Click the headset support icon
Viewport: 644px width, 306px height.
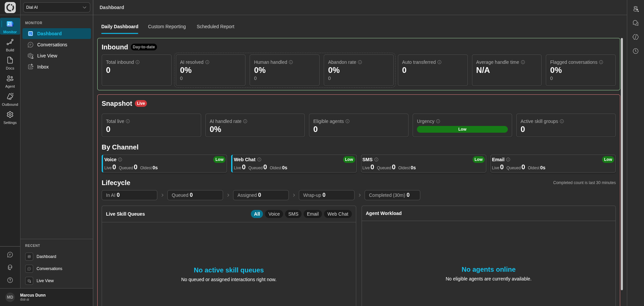pyautogui.click(x=10, y=267)
